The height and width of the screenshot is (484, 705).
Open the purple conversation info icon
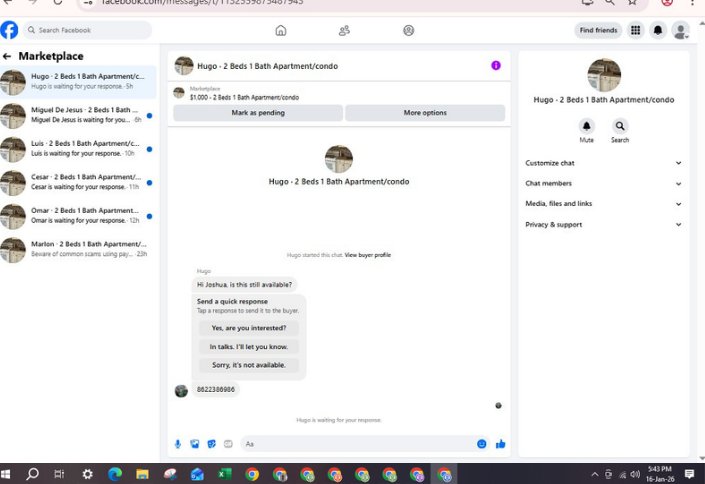495,66
